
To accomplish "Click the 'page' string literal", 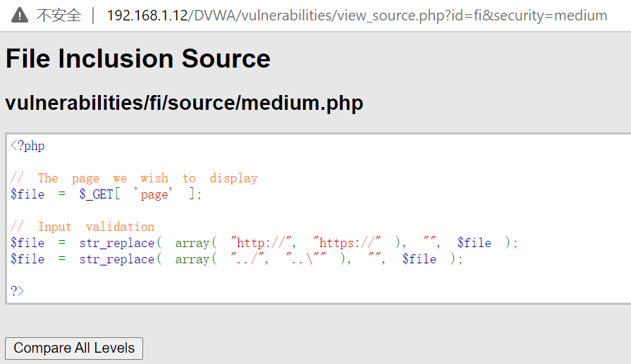I will tap(154, 194).
